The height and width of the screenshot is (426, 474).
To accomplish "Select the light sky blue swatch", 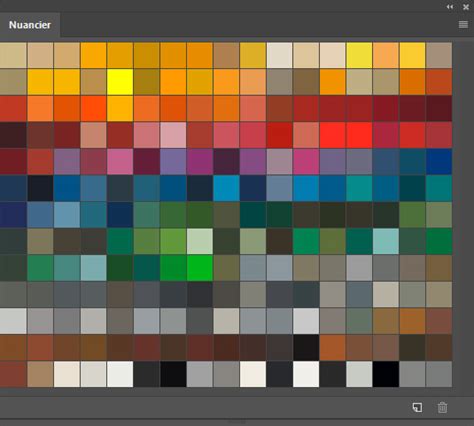I will (x=67, y=215).
